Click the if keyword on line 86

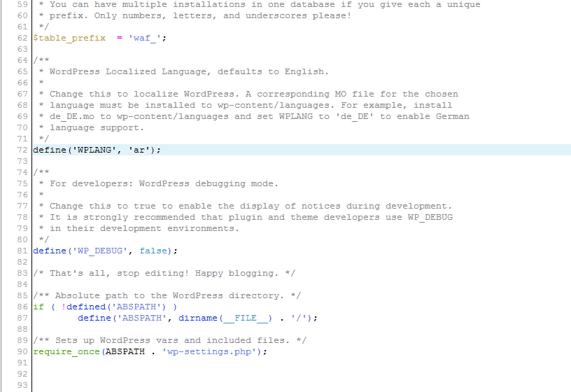coord(38,307)
